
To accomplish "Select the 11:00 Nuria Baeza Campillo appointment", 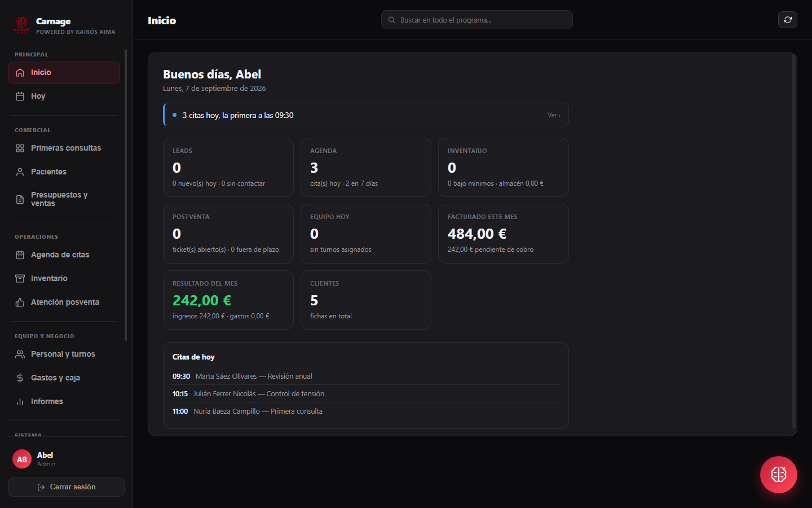I will click(x=366, y=411).
